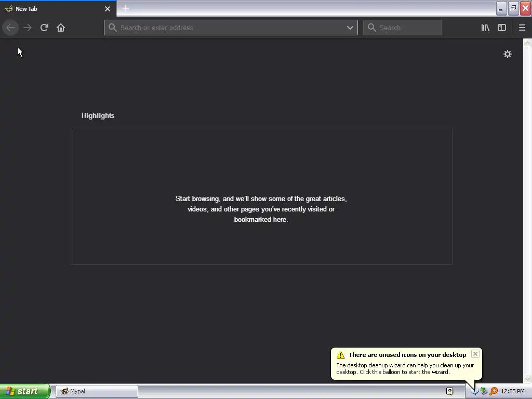Dismiss the unused icons balloon
Viewport: 532px width, 399px height.
click(475, 354)
